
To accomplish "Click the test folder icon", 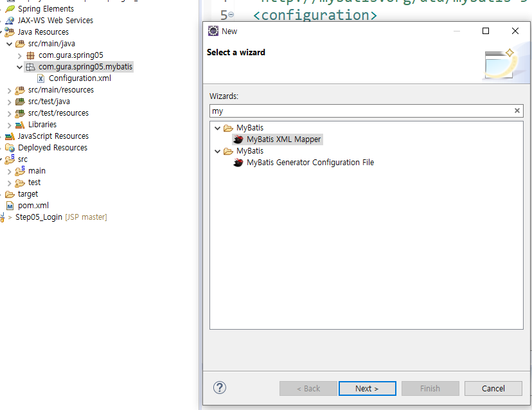I will 20,183.
